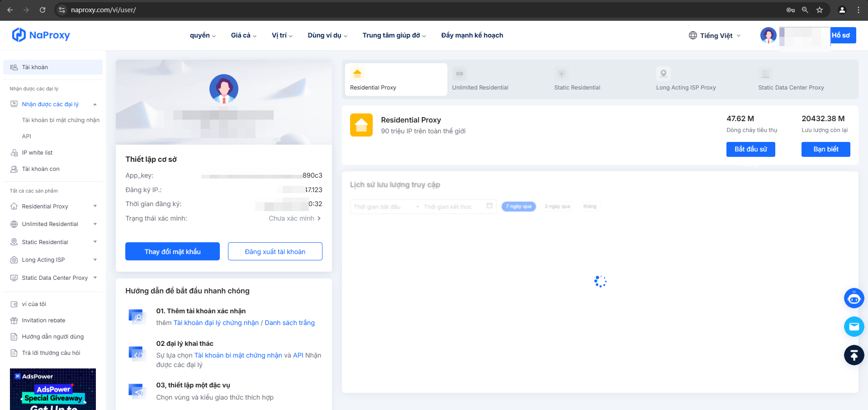This screenshot has width=868, height=410.
Task: Open the chat bot support icon
Action: tap(854, 298)
